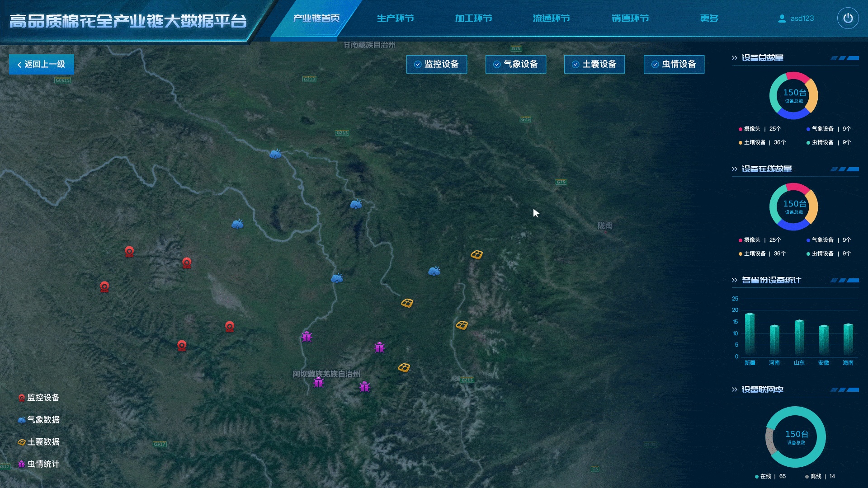
Task: Click the asd123 user profile icon
Action: 782,19
